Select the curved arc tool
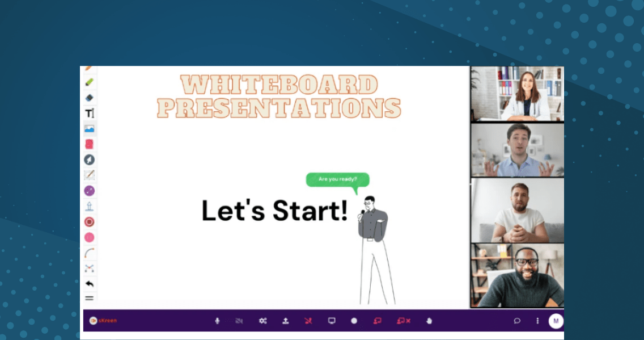The image size is (644, 340). pos(90,253)
